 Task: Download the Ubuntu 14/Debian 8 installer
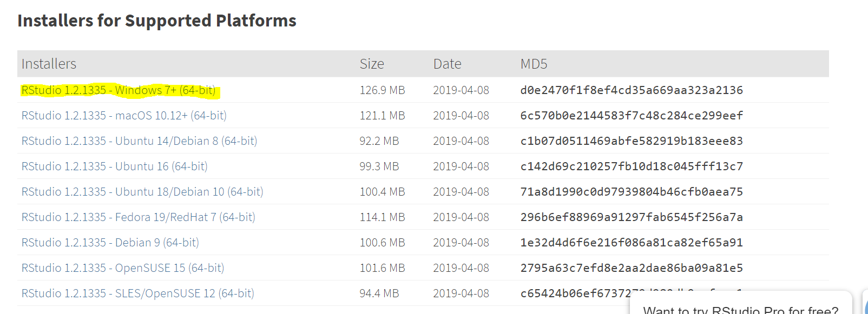[139, 141]
